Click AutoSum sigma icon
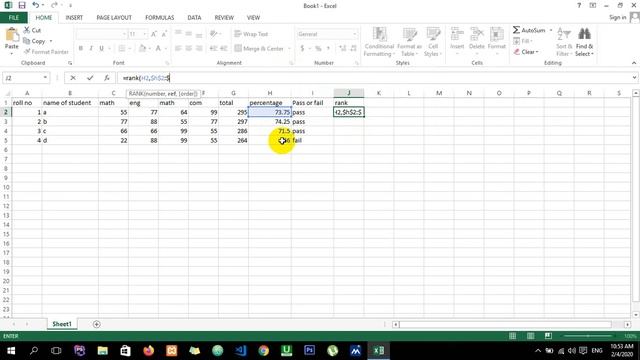The height and width of the screenshot is (360, 640). click(x=516, y=30)
